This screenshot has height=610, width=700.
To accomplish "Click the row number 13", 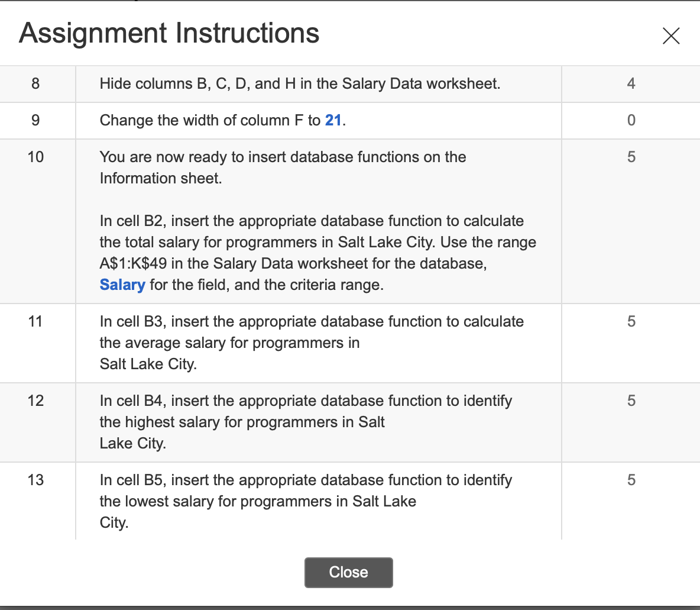I will pyautogui.click(x=36, y=480).
